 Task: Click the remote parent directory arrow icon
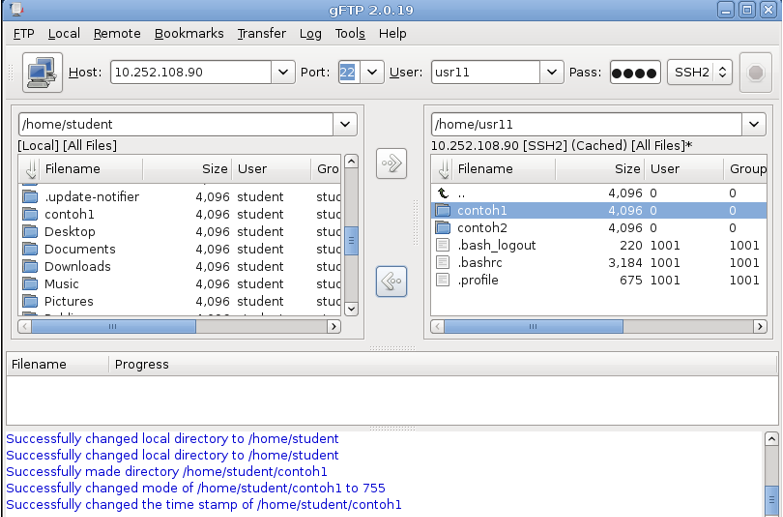443,193
